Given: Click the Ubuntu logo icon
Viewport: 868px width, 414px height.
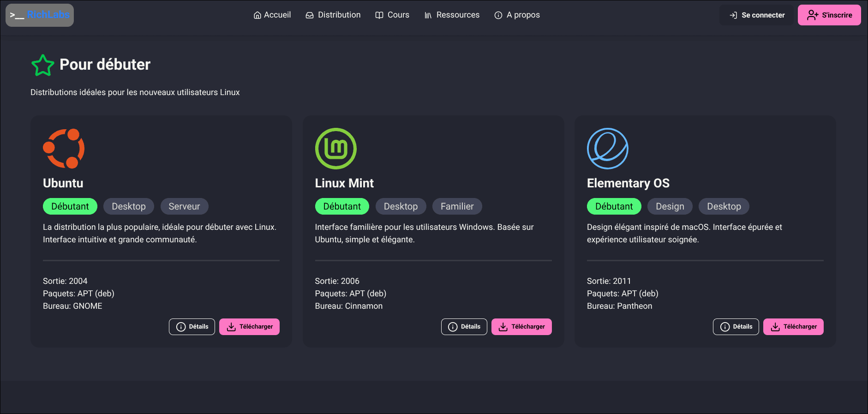Looking at the screenshot, I should pyautogui.click(x=64, y=149).
